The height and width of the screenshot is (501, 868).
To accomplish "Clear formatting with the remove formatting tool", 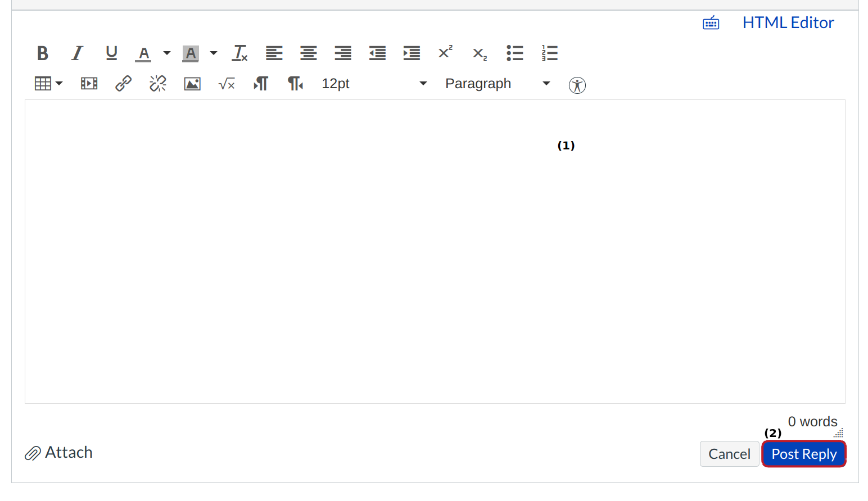I will pyautogui.click(x=239, y=53).
